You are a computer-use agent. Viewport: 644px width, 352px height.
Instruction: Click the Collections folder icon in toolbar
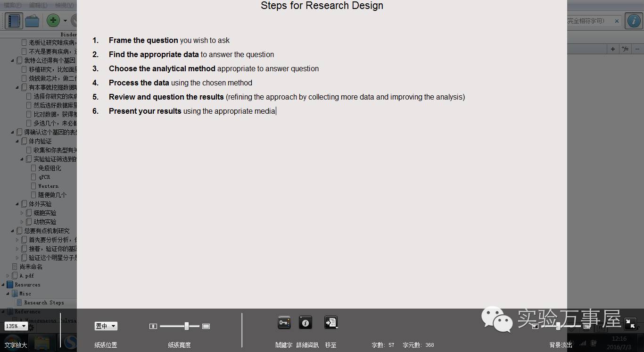pos(32,21)
